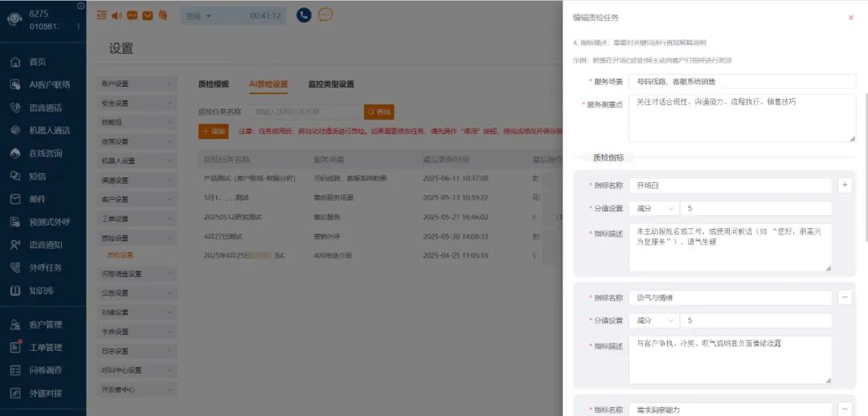868x416 pixels.
Task: Switch to 质检模板 tab
Action: coord(213,84)
